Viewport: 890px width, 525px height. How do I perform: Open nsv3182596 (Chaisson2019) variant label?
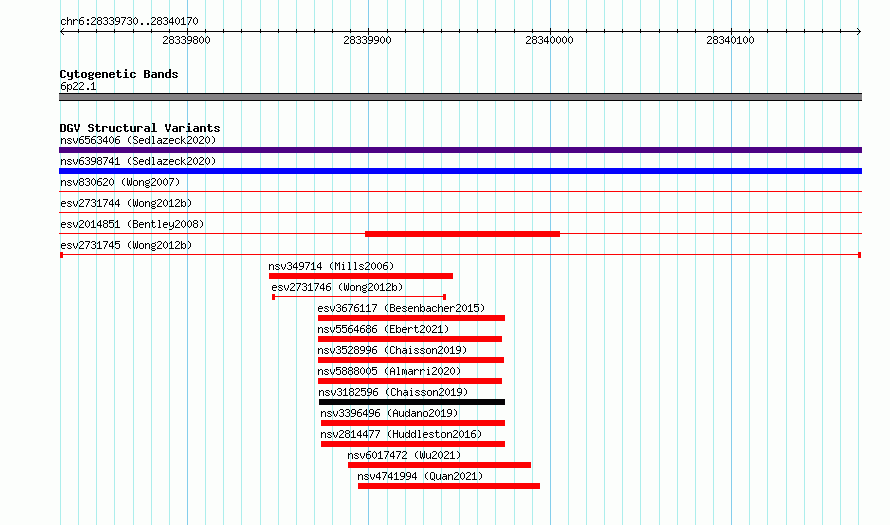[393, 392]
